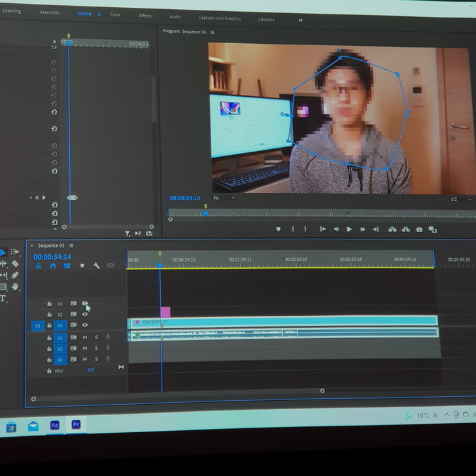Expand the workspace overflow chevron
This screenshot has height=476, width=476.
[300, 20]
